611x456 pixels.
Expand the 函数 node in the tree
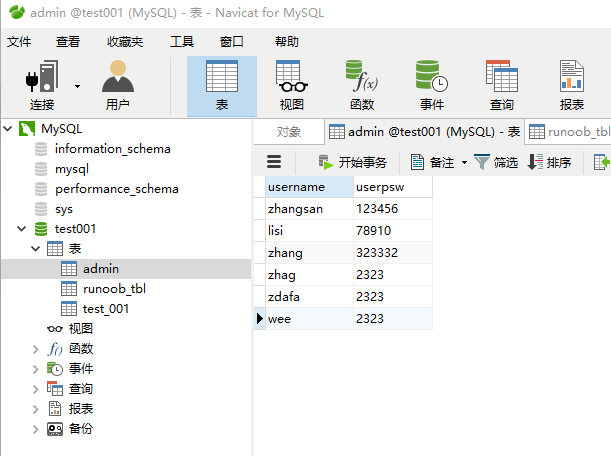(x=35, y=349)
